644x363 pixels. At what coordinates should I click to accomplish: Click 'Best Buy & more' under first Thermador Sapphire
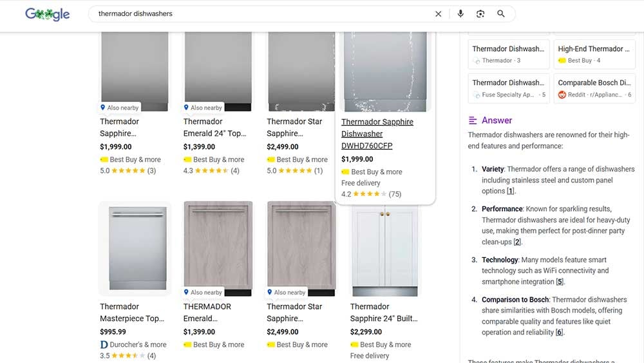click(135, 159)
